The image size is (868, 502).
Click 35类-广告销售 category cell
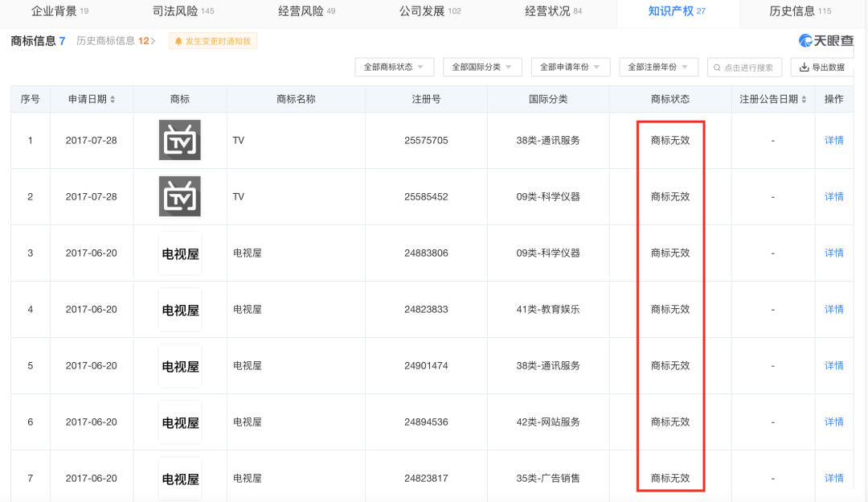tap(548, 478)
